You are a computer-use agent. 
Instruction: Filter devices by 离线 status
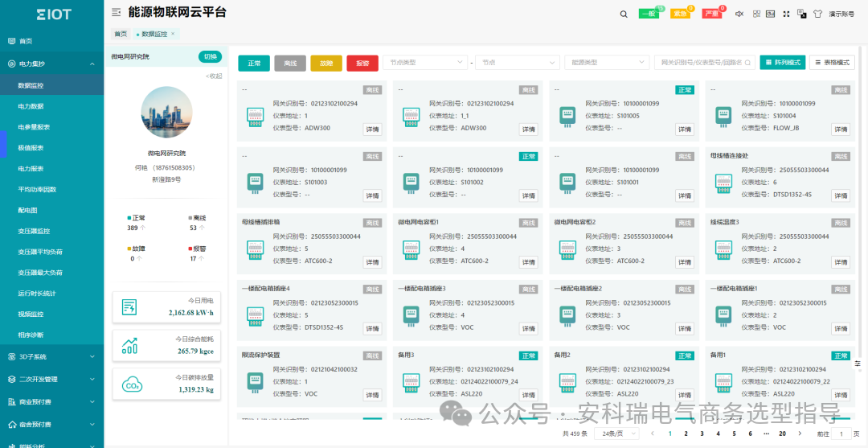[x=290, y=63]
